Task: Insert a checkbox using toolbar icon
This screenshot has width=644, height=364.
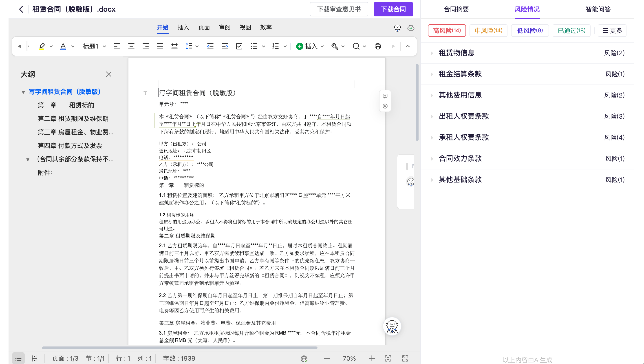Action: (x=239, y=46)
